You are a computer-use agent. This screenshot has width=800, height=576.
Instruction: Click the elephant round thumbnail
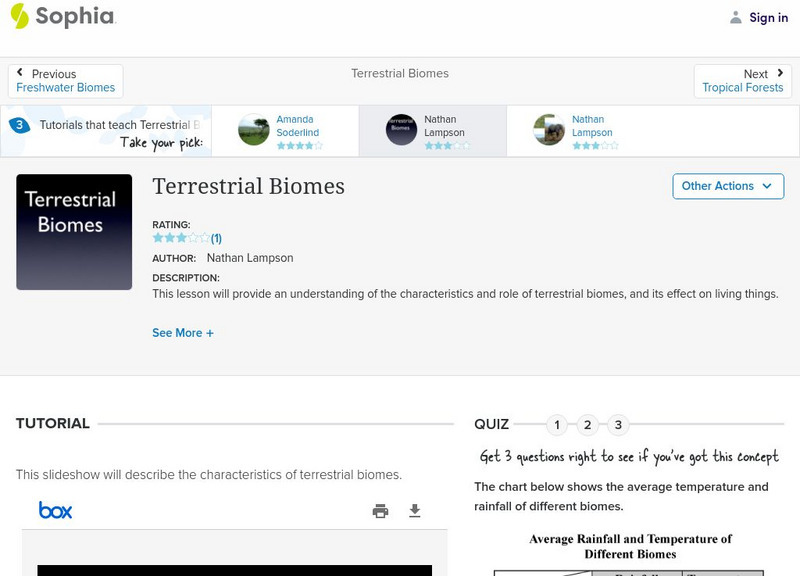pos(549,130)
